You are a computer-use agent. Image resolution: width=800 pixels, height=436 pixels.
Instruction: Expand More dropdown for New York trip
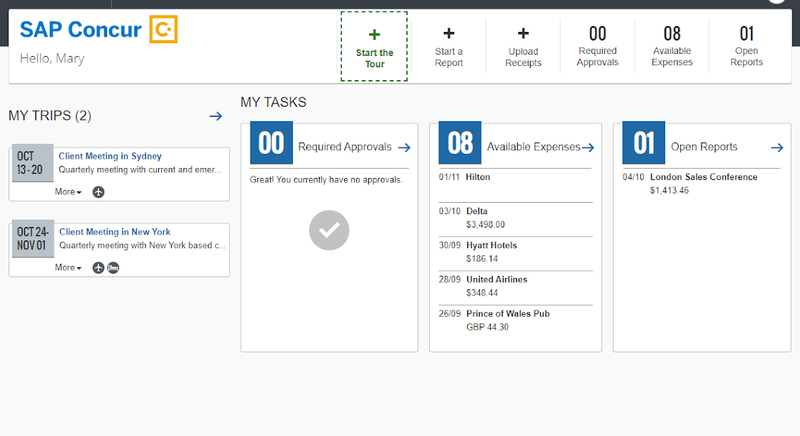pos(68,267)
